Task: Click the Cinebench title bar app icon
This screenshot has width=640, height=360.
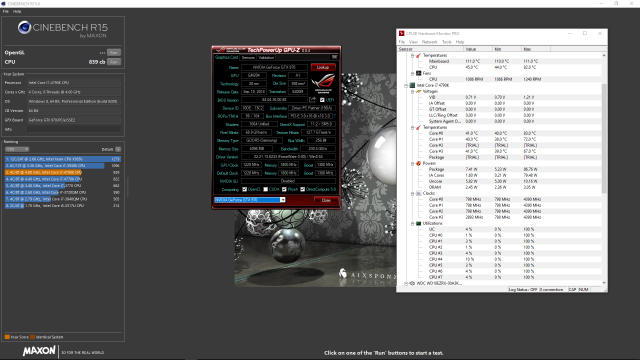Action: coord(3,4)
